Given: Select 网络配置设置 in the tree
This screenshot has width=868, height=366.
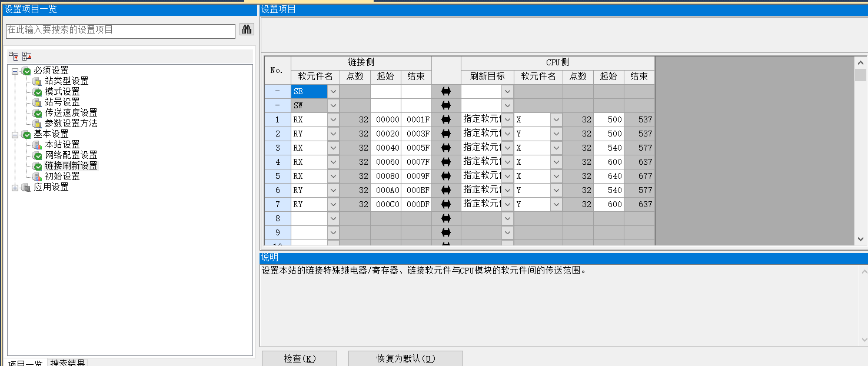Looking at the screenshot, I should 71,155.
